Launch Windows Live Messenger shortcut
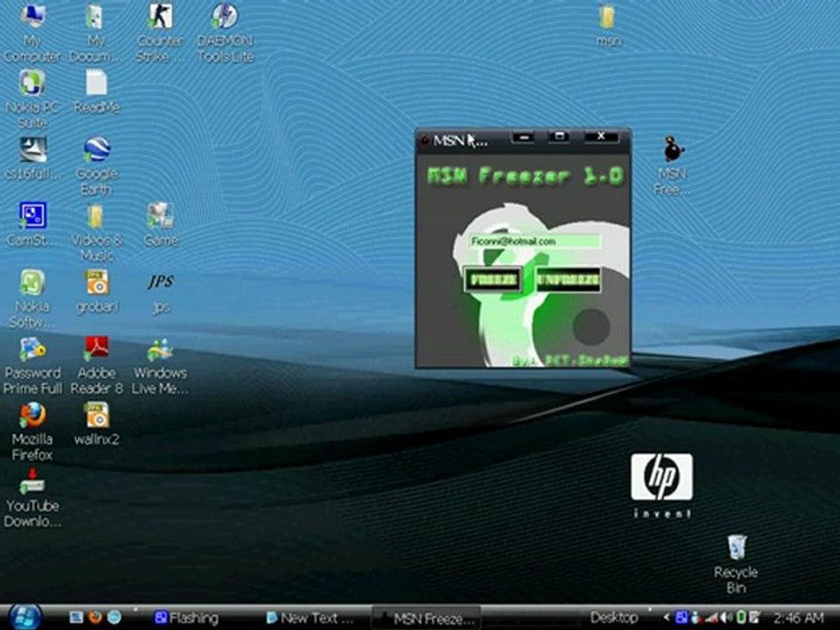Screen dimensions: 840x630 (x=159, y=366)
